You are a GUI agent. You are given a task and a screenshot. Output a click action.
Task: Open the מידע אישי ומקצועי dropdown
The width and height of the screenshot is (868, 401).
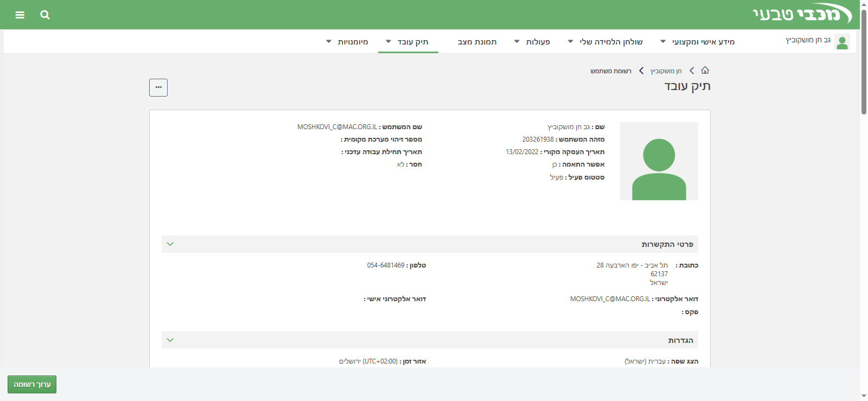click(x=698, y=42)
